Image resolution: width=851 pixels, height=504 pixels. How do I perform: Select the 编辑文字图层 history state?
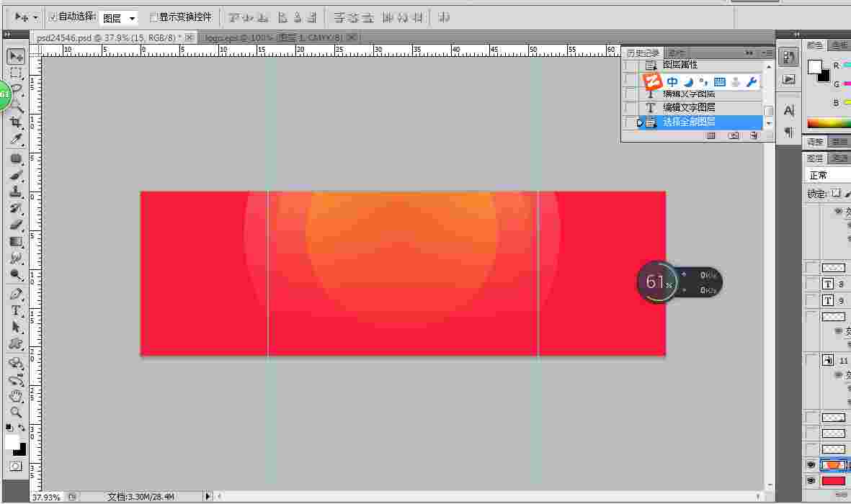click(689, 107)
